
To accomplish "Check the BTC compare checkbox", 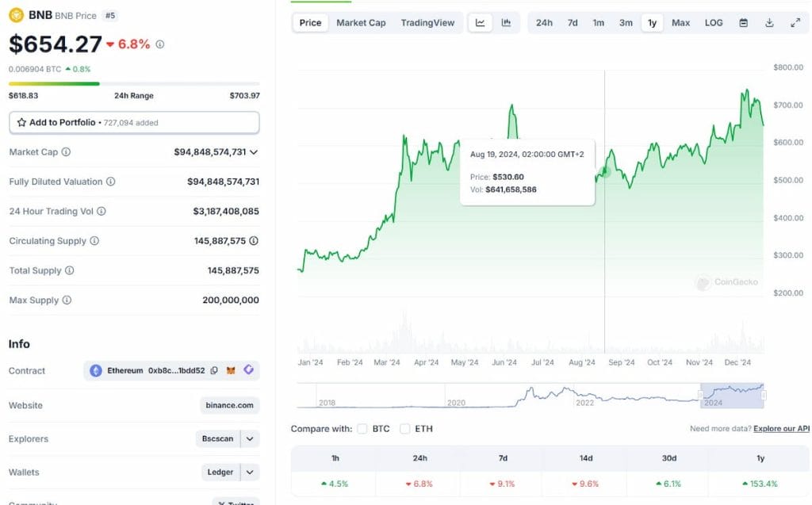I will (x=363, y=429).
